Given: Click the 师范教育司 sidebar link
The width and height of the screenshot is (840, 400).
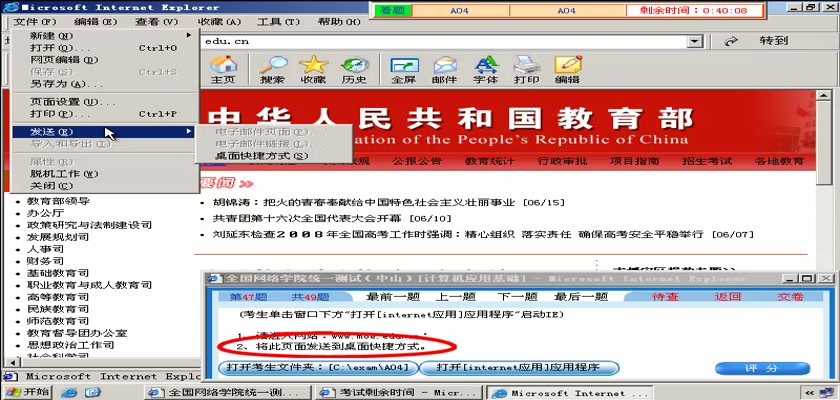Looking at the screenshot, I should 58,321.
